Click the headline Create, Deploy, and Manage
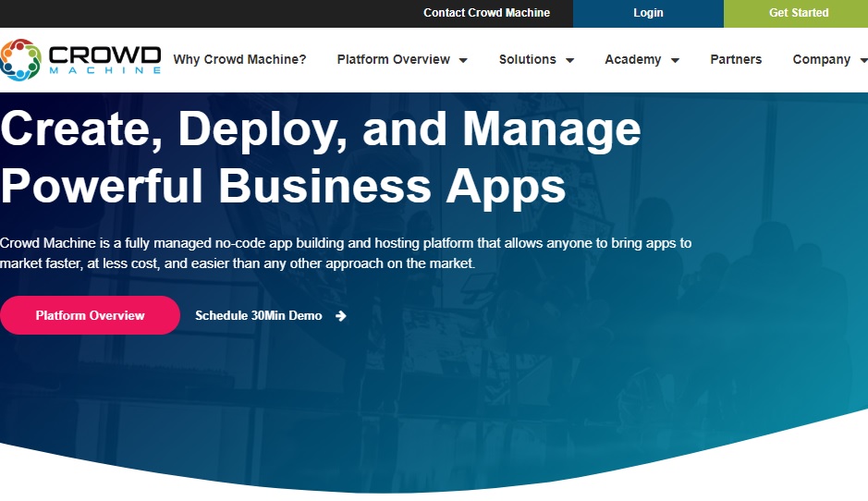The width and height of the screenshot is (868, 501). coord(321,129)
